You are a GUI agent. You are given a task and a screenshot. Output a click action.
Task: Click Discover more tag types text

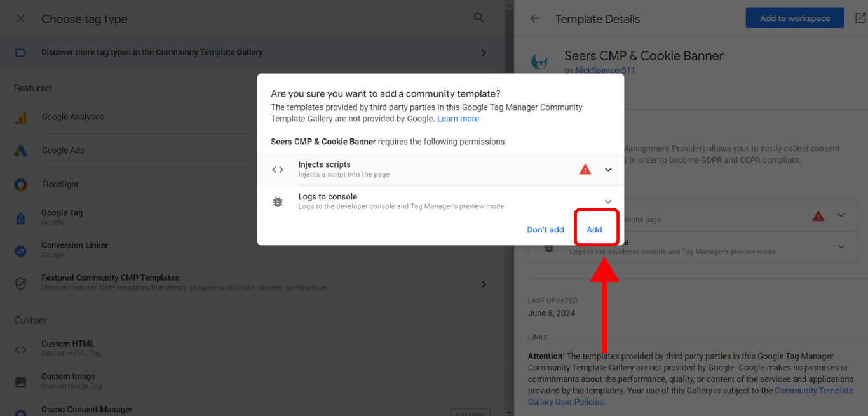click(x=152, y=52)
